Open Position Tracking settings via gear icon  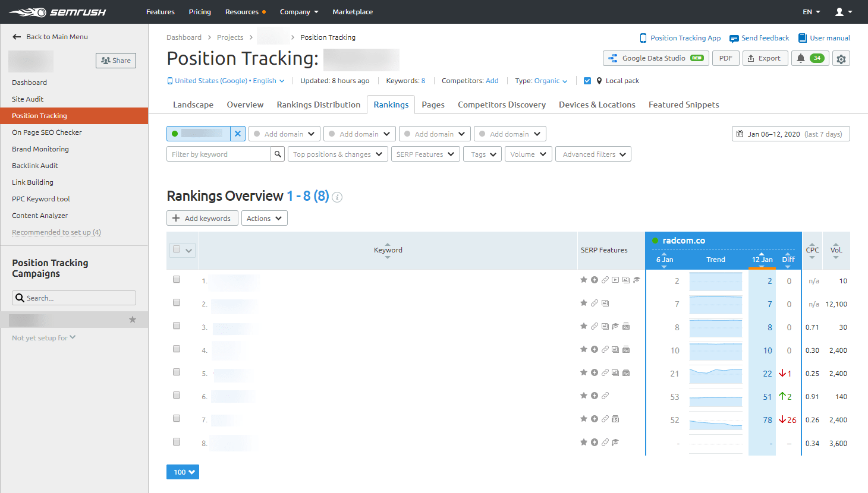coord(842,58)
